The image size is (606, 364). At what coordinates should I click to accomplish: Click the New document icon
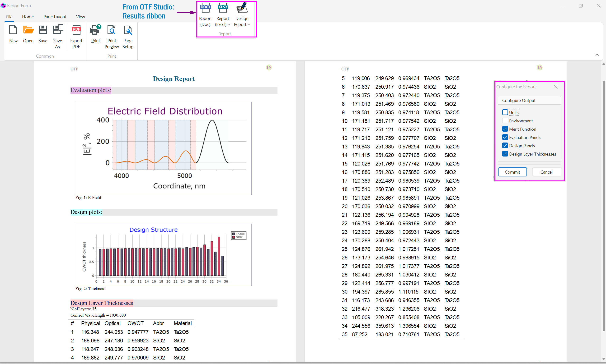click(x=13, y=30)
